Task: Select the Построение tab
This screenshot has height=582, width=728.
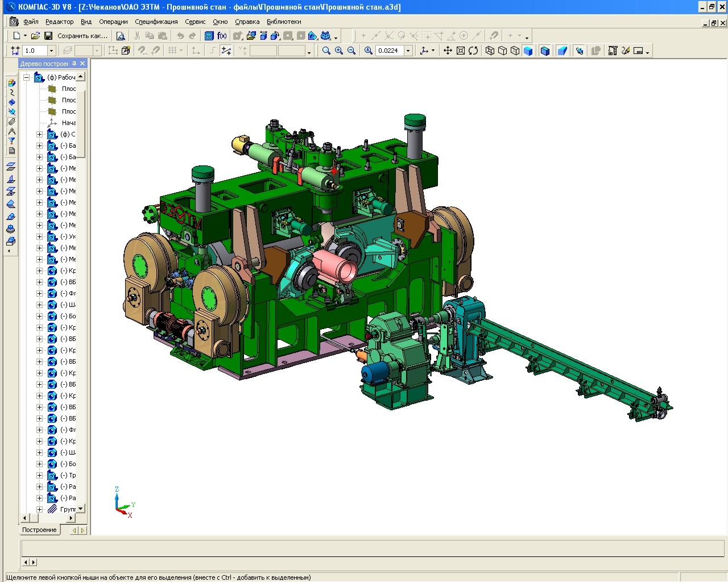Action: coord(39,530)
